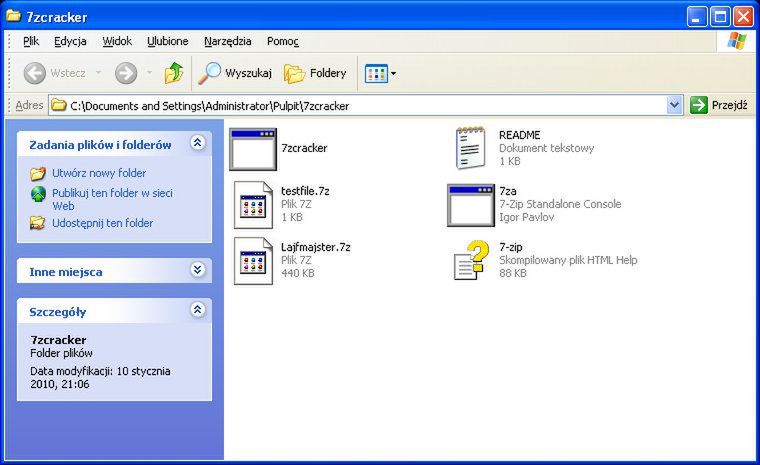Collapse the Szczegóły panel
Screen dimensions: 760x465
[x=198, y=309]
